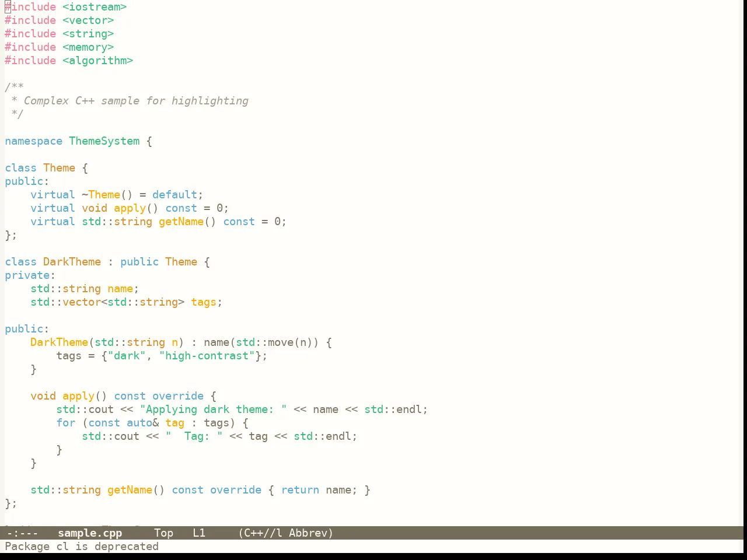Click the comment "Complex C++ sample for highlighting"

click(136, 101)
